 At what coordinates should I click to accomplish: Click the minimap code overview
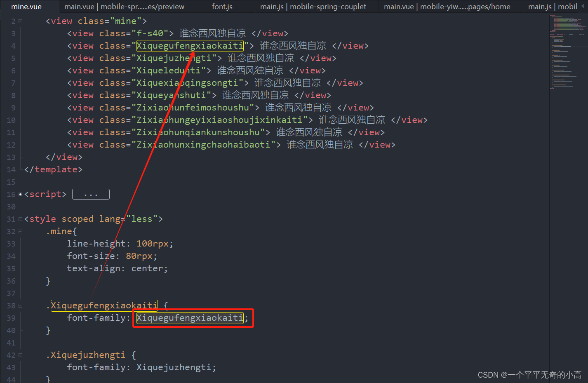point(568,52)
